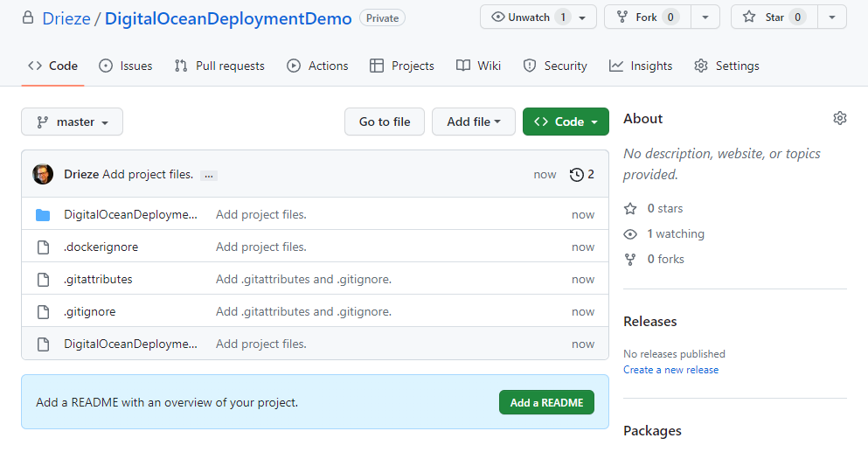The width and height of the screenshot is (868, 452).
Task: Open the repository Settings tab
Action: coord(727,66)
